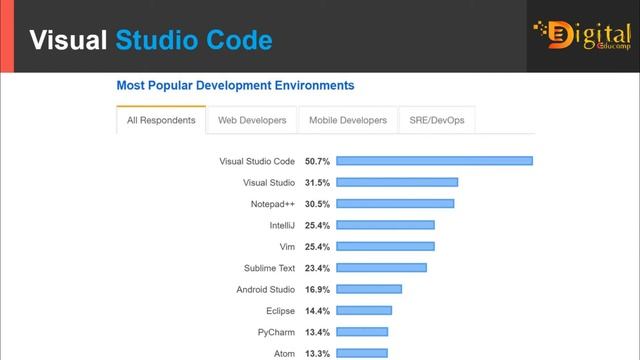Click the Atom 13.3% bar
Screen dimensions: 640x360
coord(362,353)
